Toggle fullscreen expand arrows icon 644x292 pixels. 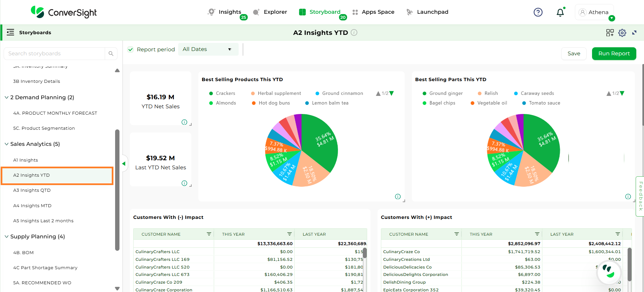(634, 33)
